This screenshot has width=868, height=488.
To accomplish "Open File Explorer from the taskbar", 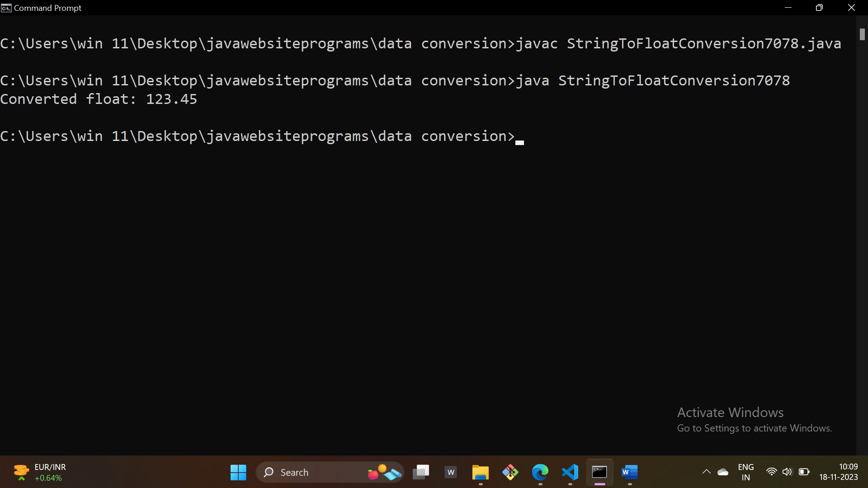I will 480,473.
